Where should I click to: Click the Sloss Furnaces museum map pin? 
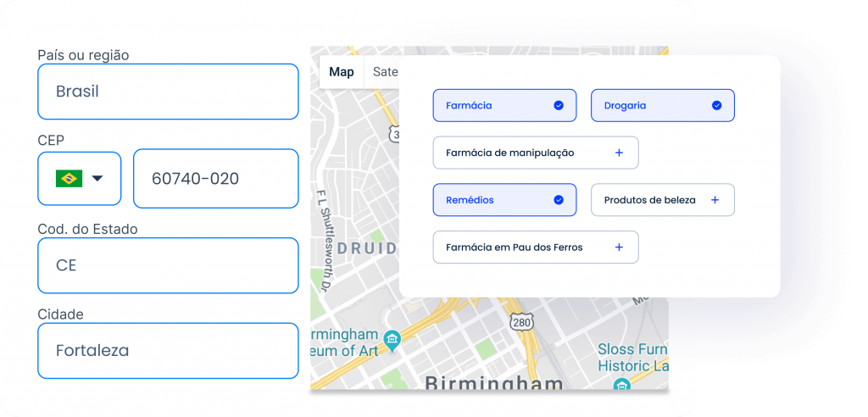click(620, 386)
